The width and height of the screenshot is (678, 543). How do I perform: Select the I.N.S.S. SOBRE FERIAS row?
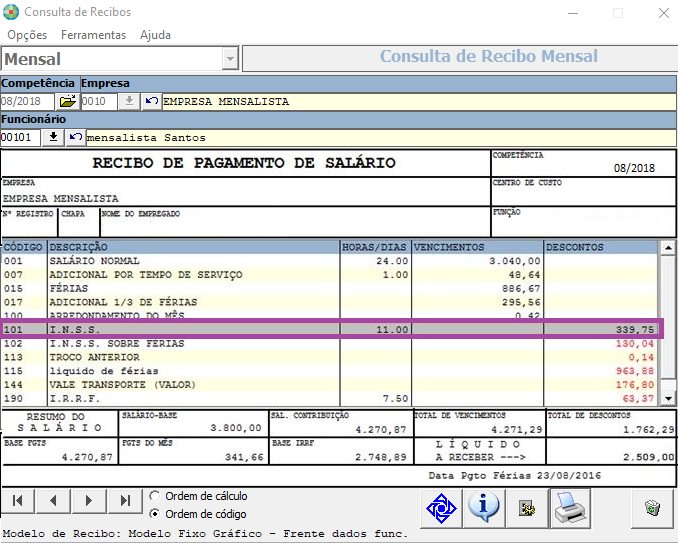pyautogui.click(x=330, y=344)
